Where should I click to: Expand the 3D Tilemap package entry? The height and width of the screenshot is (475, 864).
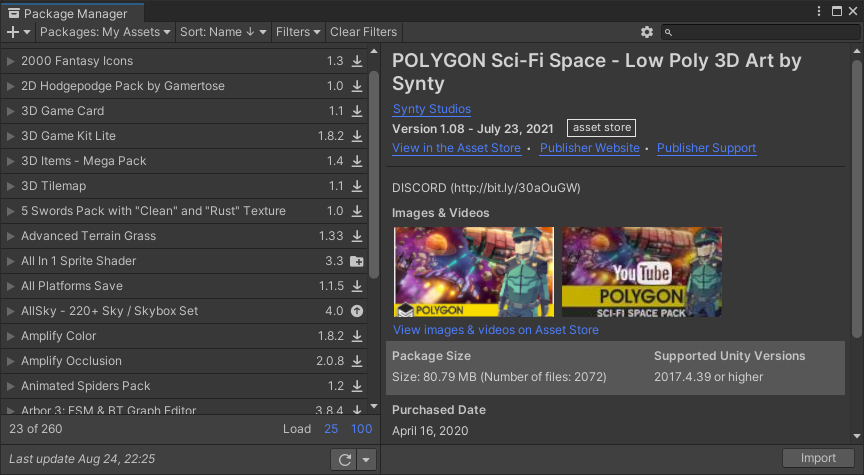point(10,186)
